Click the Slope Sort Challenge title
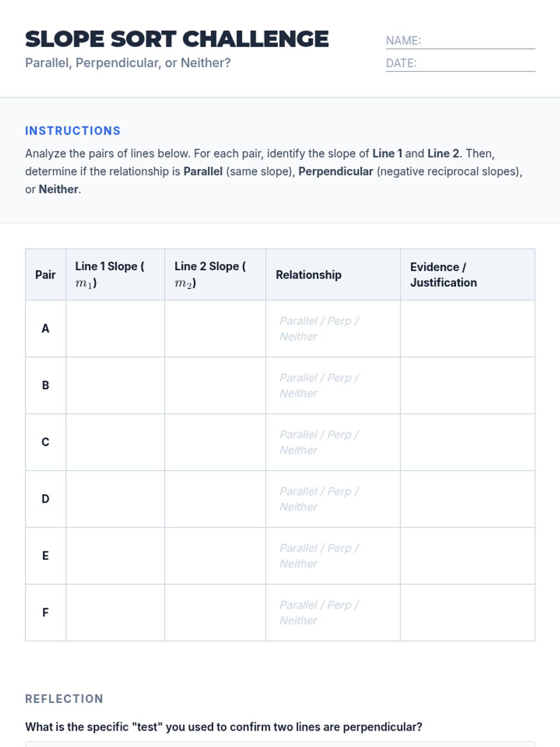The width and height of the screenshot is (560, 747). coord(177,39)
